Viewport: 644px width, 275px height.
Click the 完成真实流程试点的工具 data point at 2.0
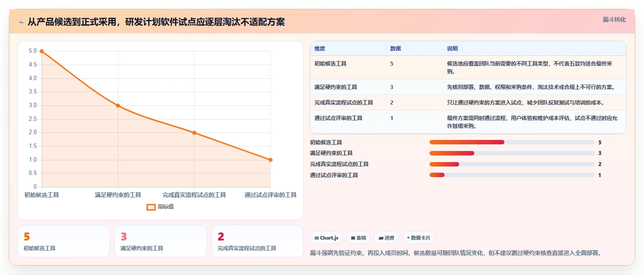(194, 133)
